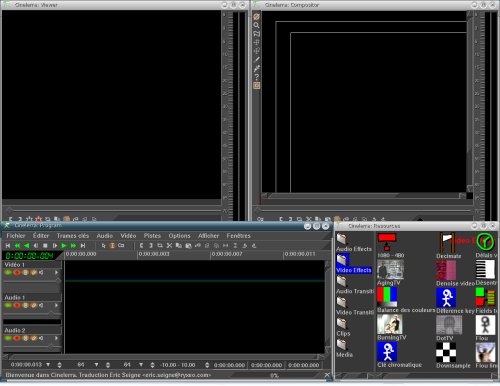Toggle the red arm track button on Audio 1
This screenshot has width=500, height=386.
tap(17, 305)
